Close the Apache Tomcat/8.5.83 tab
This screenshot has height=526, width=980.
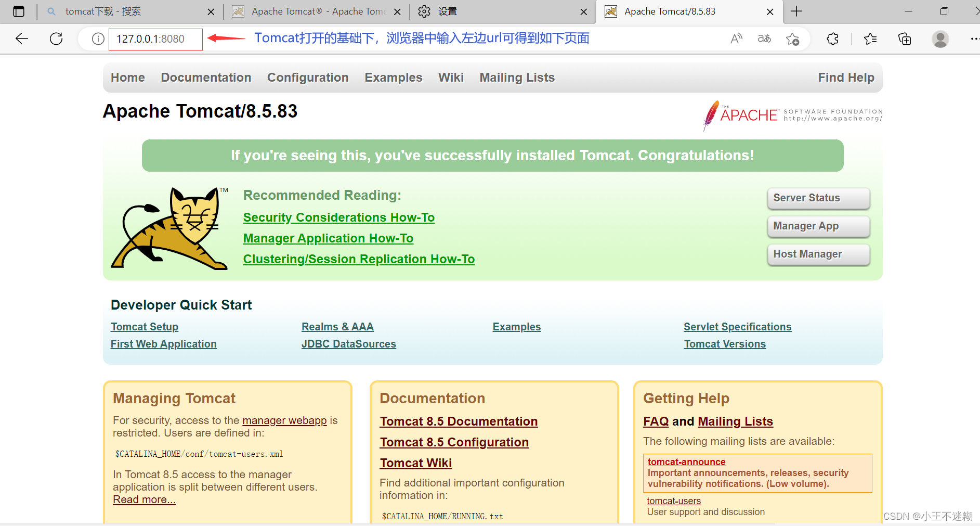coord(770,11)
